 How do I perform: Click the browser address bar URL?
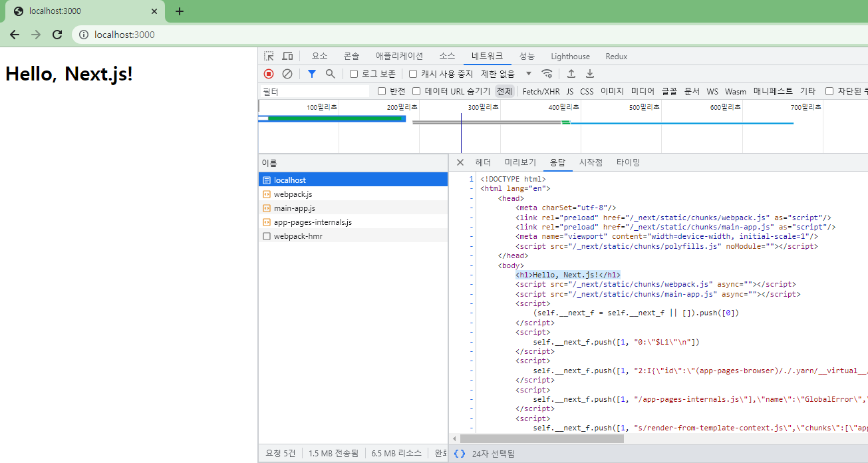click(124, 35)
